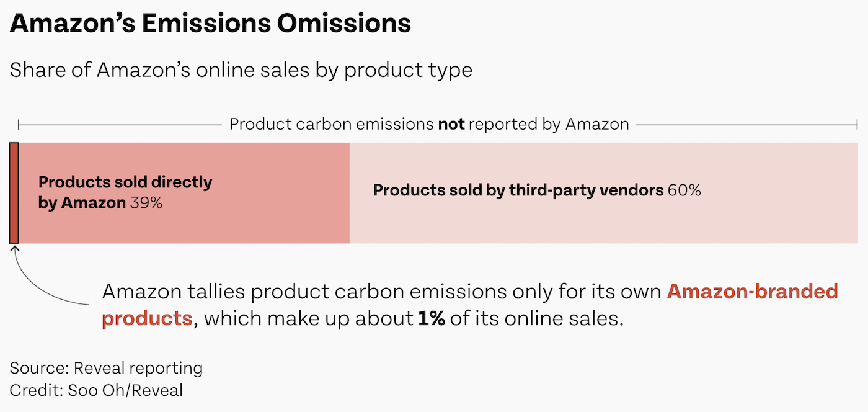The width and height of the screenshot is (868, 412).
Task: Click the bold "1%" in the annotation
Action: coord(432,319)
